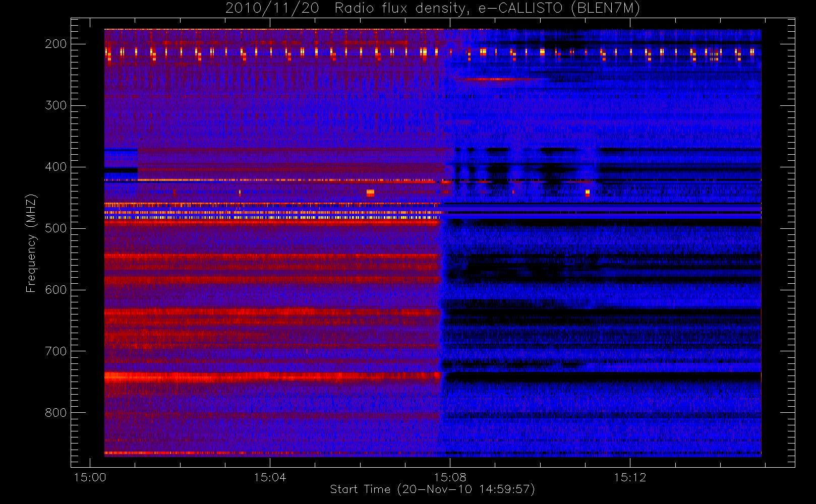Viewport: 816px width, 504px height.
Task: Click the date 2010/11/20 in the title
Action: [272, 8]
